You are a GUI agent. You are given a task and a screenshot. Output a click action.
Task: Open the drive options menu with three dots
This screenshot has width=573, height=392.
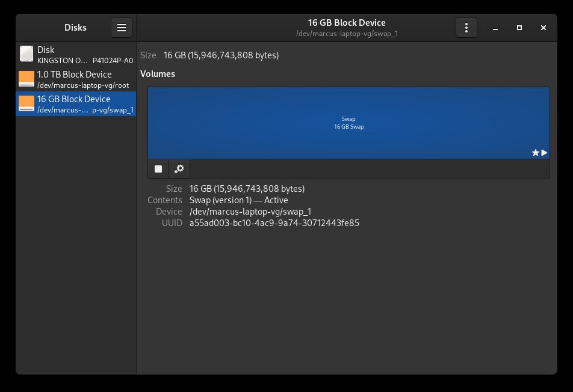(466, 27)
